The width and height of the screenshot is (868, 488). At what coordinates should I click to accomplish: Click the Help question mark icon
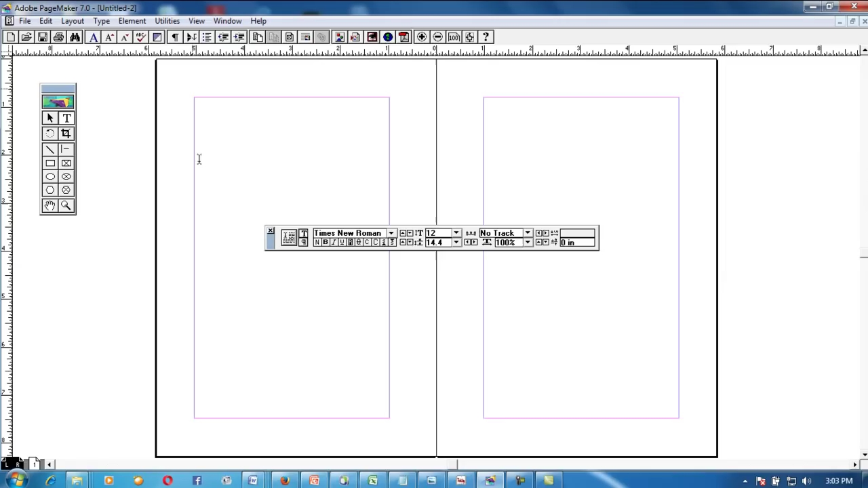[486, 37]
